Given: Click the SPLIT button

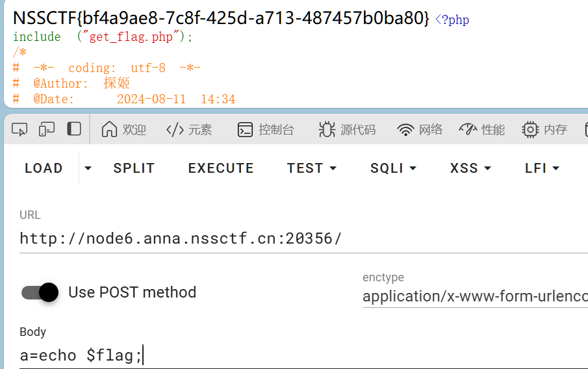Looking at the screenshot, I should 134,168.
